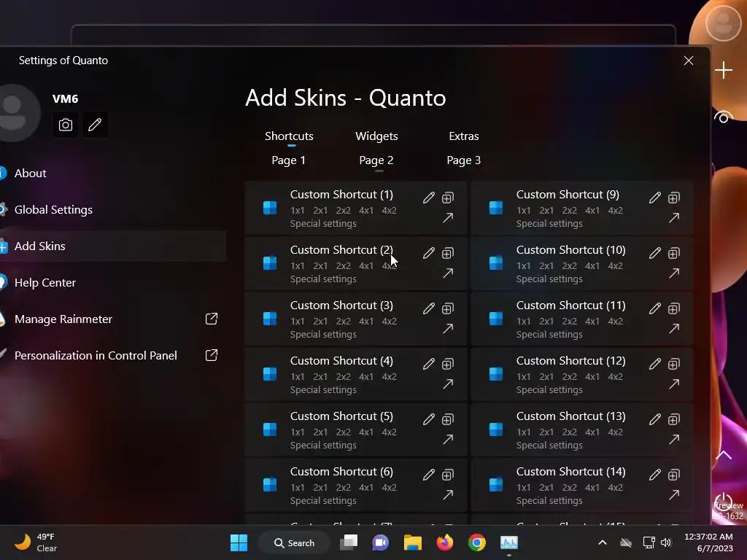Edit Custom Shortcut (12) with pencil icon
Image resolution: width=747 pixels, height=560 pixels.
pyautogui.click(x=655, y=364)
